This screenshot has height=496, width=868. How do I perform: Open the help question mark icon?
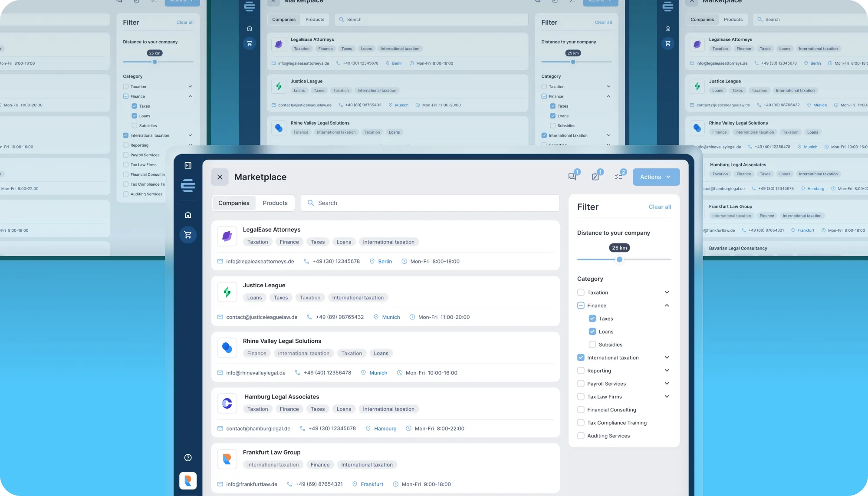[x=188, y=457]
